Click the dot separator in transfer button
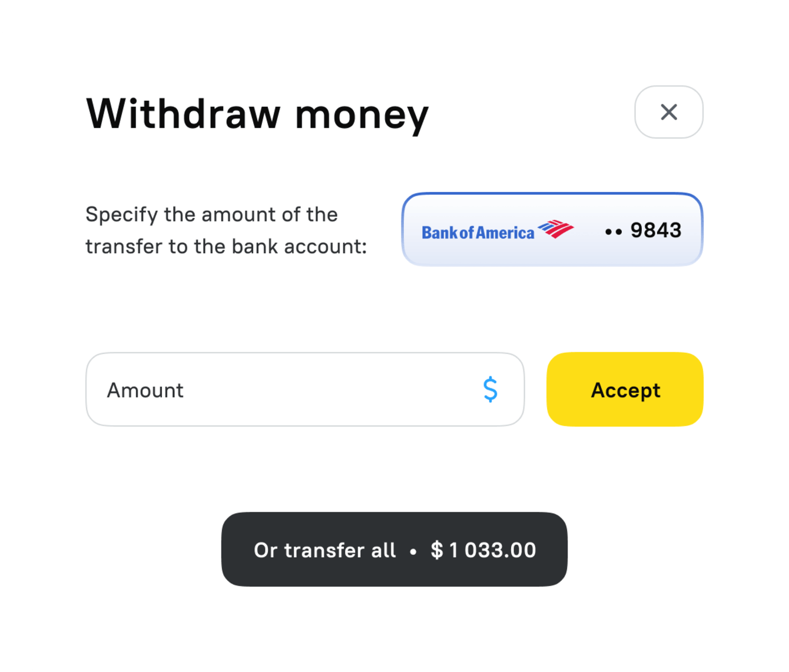The image size is (789, 672). 413,552
